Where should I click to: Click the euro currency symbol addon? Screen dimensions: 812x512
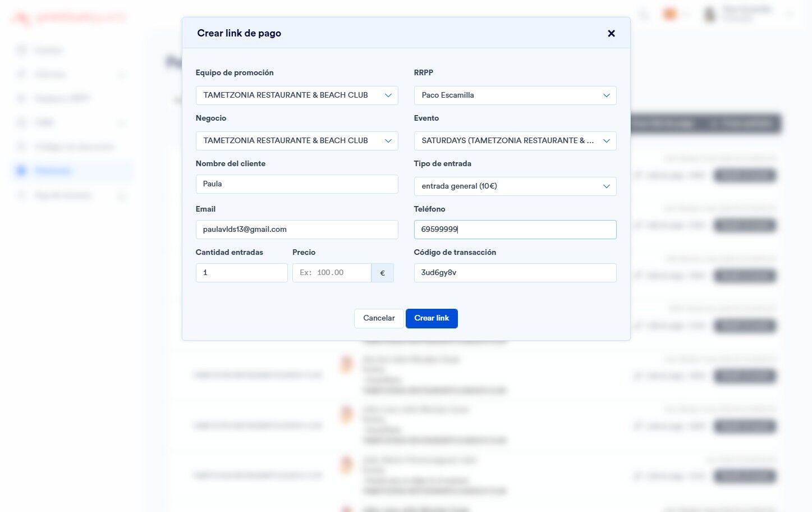pos(383,273)
